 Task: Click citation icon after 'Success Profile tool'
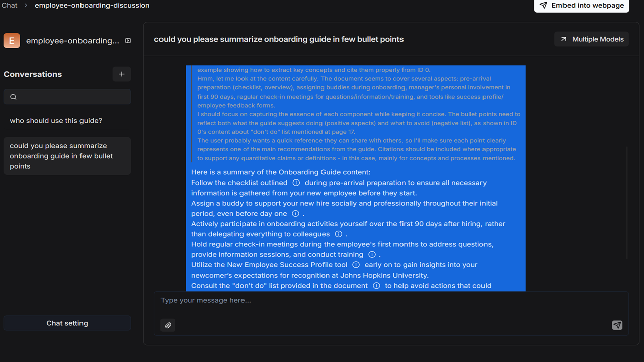coord(356,264)
